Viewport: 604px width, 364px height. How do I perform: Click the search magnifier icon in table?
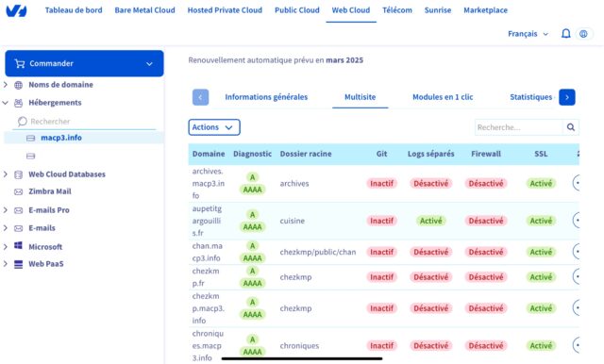point(570,127)
